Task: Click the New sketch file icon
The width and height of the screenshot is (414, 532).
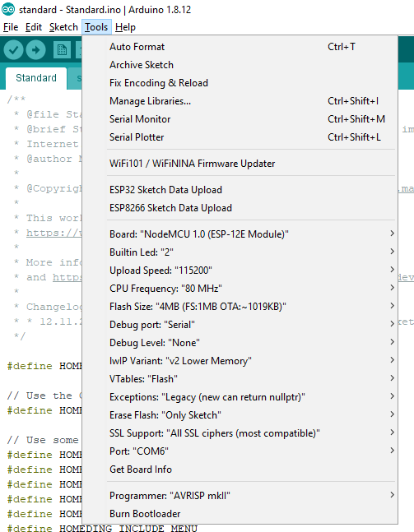Action: point(63,50)
